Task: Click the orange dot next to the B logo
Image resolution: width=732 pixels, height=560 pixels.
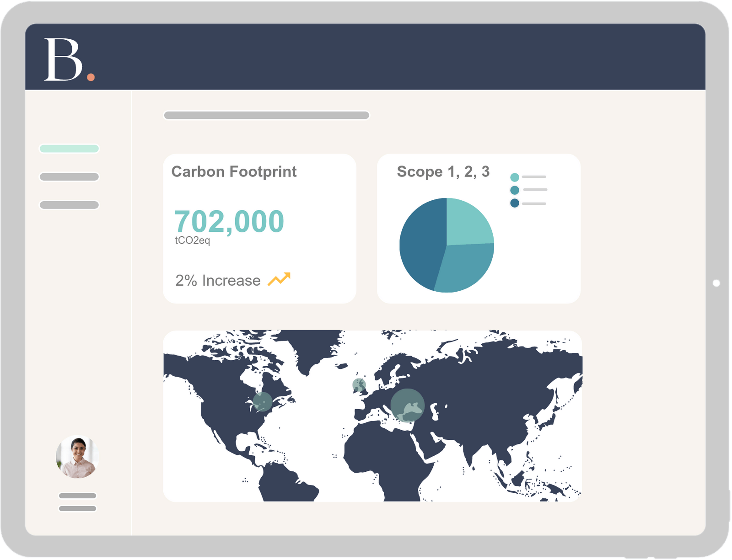Action: (x=90, y=77)
